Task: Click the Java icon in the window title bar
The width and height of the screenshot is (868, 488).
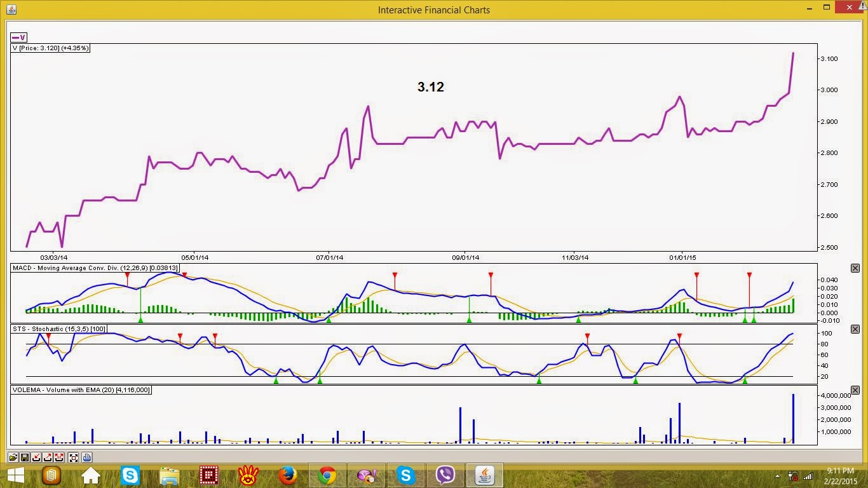Action: pyautogui.click(x=11, y=10)
